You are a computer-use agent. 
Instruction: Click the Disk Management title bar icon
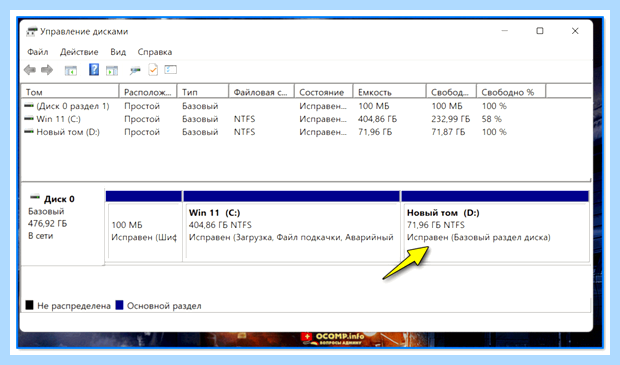click(x=32, y=32)
